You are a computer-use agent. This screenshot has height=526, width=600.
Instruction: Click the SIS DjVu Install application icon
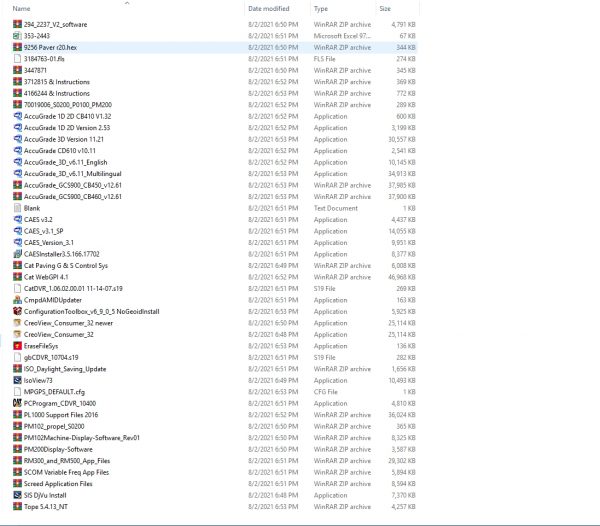tap(17, 495)
